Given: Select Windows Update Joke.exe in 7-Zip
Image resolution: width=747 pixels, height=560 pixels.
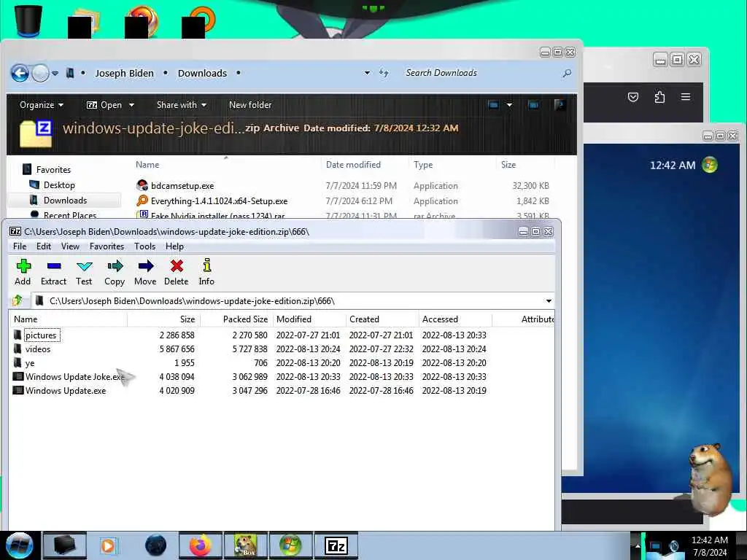Looking at the screenshot, I should 75,377.
